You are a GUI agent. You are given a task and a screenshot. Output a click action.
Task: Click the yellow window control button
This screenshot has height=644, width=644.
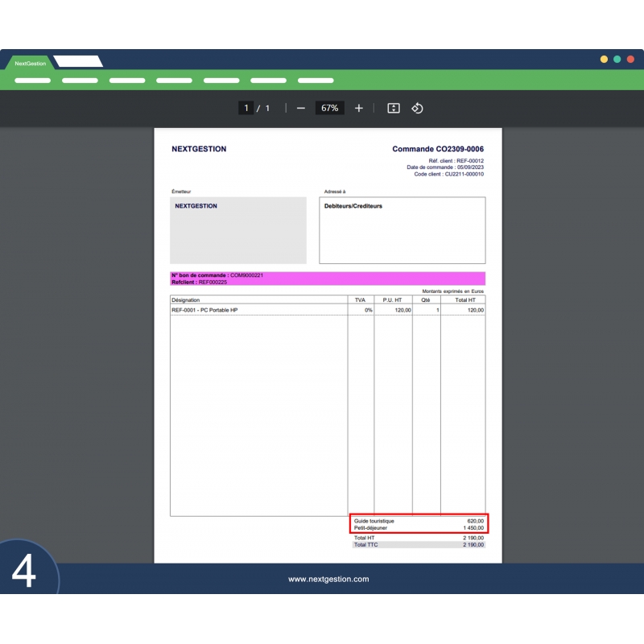605,59
